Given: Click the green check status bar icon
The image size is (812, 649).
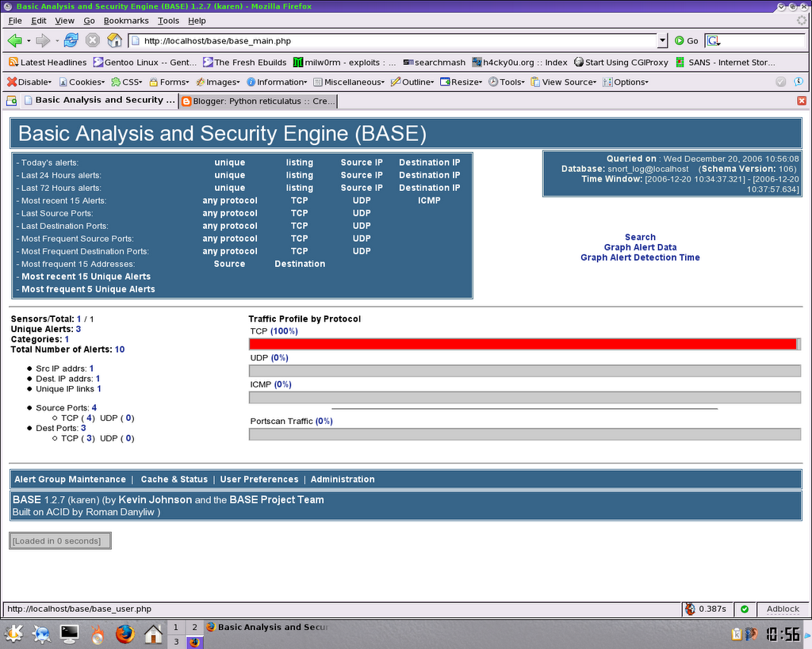Looking at the screenshot, I should [744, 609].
